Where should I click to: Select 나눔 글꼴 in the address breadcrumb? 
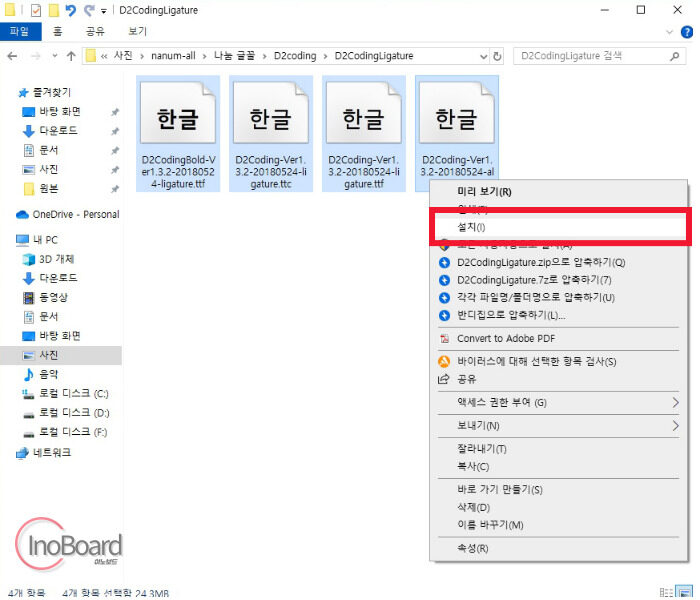(234, 55)
